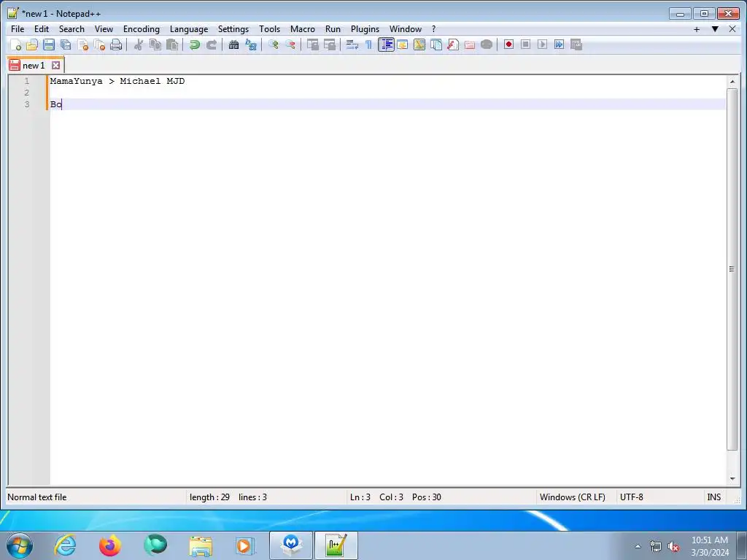Open Folder as Workspace icon
The image size is (747, 560).
click(470, 44)
